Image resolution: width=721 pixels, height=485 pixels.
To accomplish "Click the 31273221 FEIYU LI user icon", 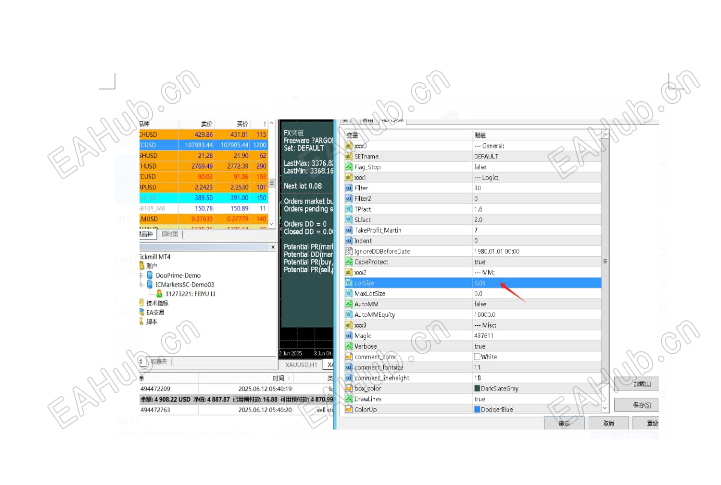I will pyautogui.click(x=159, y=293).
